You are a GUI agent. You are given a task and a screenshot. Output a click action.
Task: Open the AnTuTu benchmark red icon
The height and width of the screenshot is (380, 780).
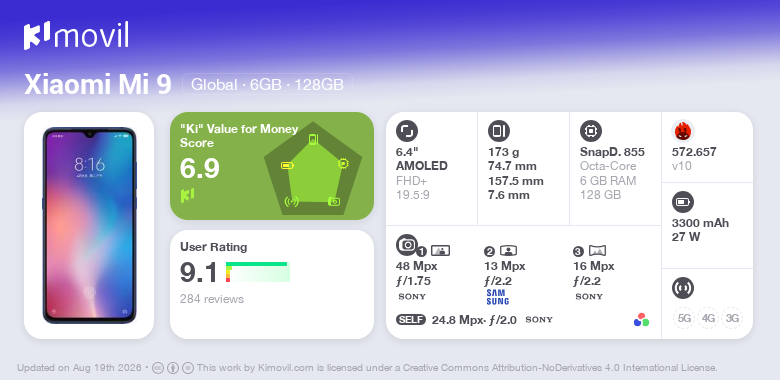click(x=683, y=131)
